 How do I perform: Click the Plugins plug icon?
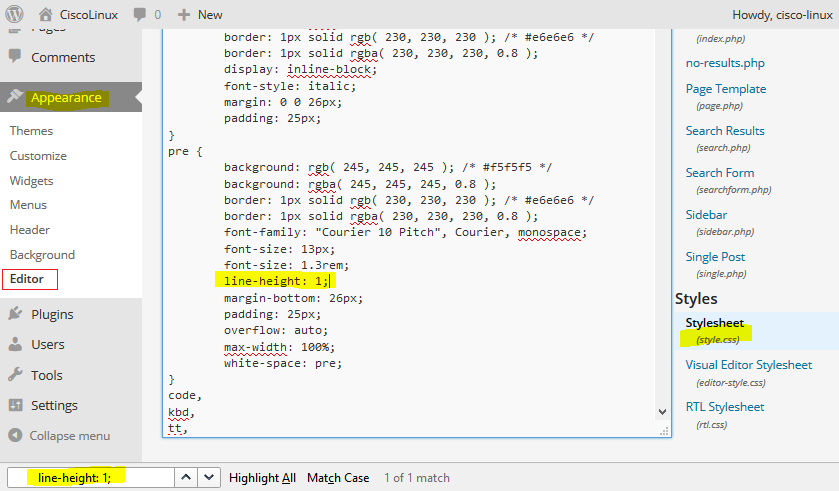click(15, 314)
